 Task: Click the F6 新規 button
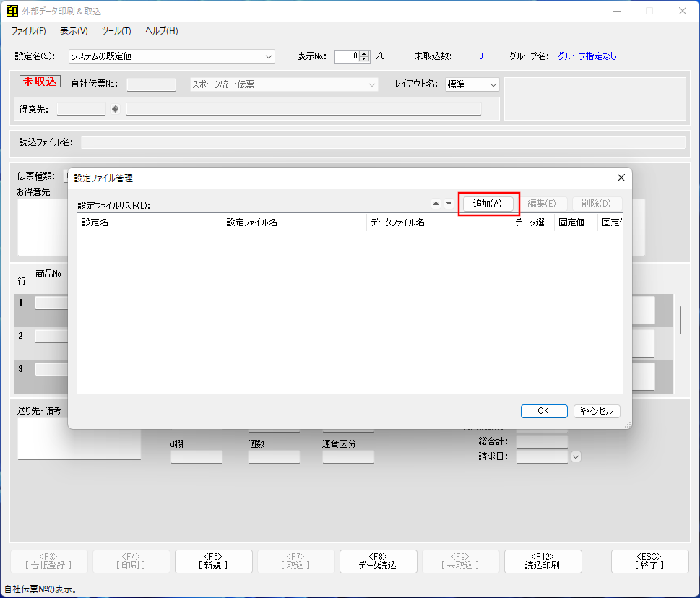[x=213, y=561]
